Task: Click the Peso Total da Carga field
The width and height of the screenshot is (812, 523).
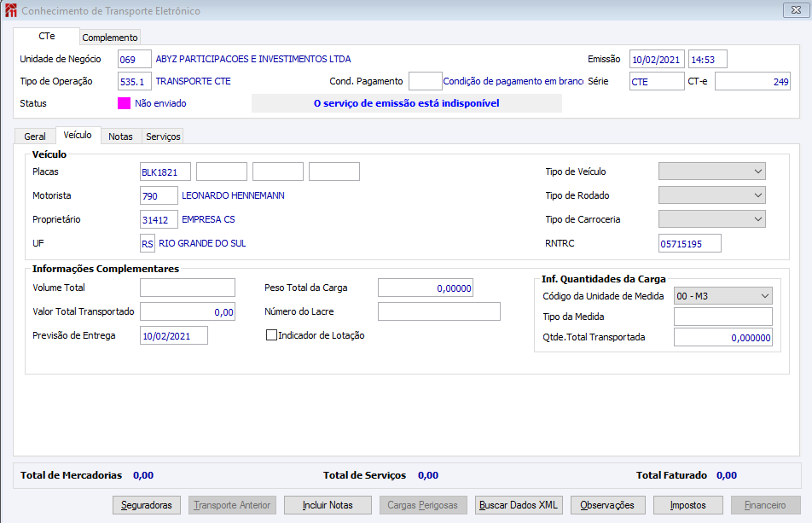Action: point(425,288)
